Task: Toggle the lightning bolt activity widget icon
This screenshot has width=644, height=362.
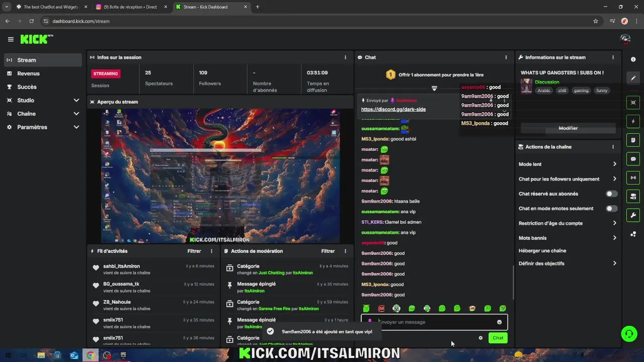Action: click(633, 121)
